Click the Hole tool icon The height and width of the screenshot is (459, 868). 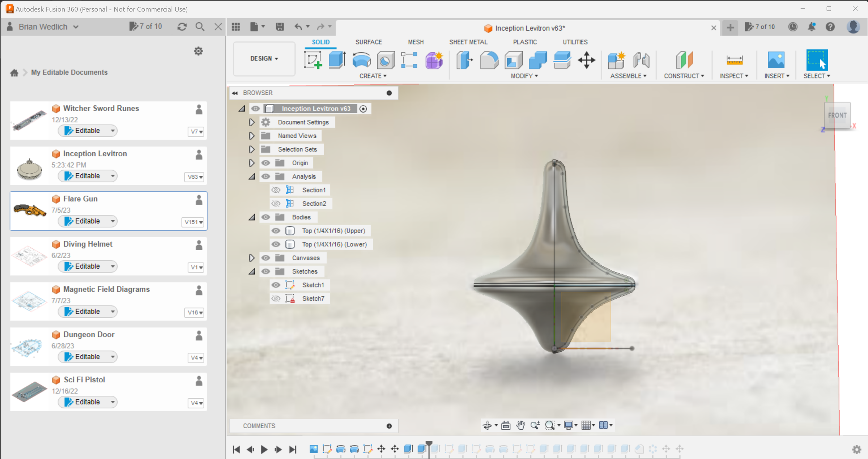385,60
